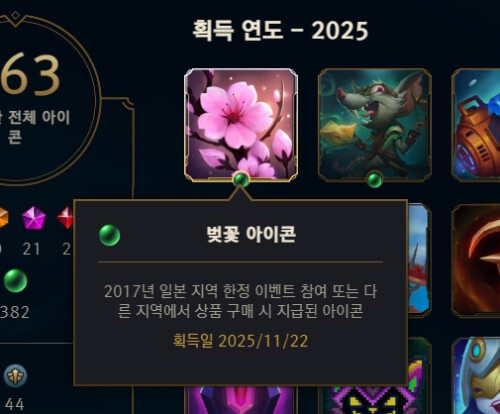The image size is (500, 414).
Task: Select the cherry blossom summoner icon
Action: (241, 125)
